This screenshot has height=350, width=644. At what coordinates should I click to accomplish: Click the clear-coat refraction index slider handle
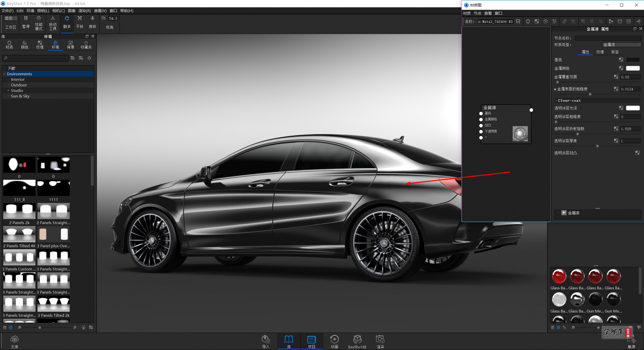click(x=577, y=134)
